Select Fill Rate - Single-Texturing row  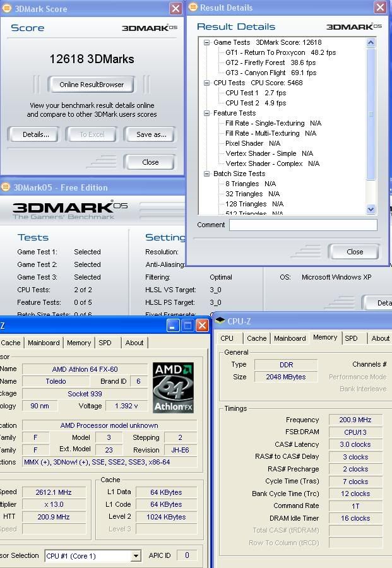273,124
